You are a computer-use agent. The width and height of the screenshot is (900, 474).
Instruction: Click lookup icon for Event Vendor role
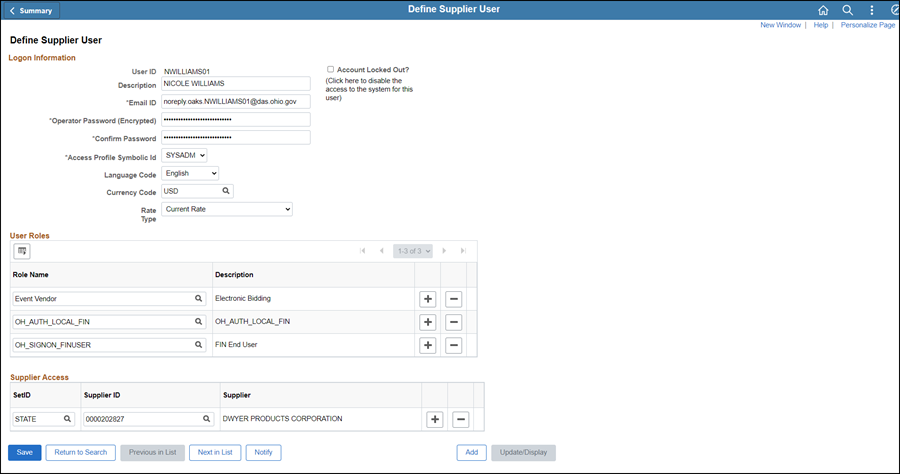click(198, 298)
